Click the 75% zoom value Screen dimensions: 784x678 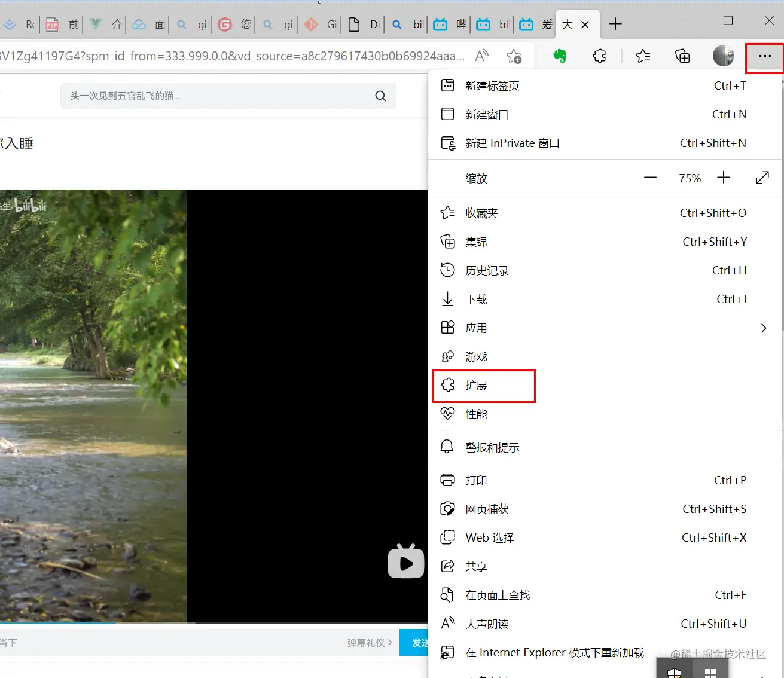point(690,178)
